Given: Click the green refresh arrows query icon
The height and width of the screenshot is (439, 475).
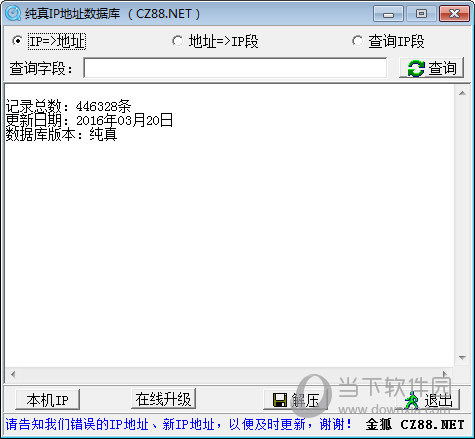Looking at the screenshot, I should [x=416, y=68].
